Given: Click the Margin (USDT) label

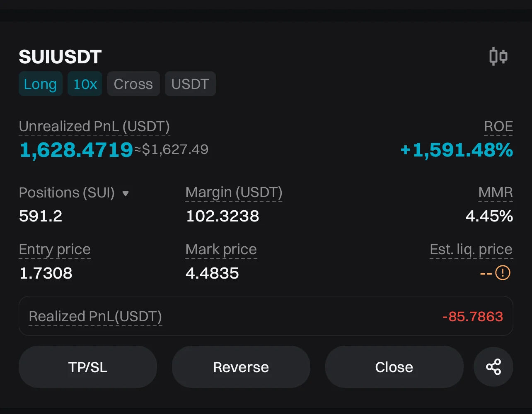Looking at the screenshot, I should (234, 193).
